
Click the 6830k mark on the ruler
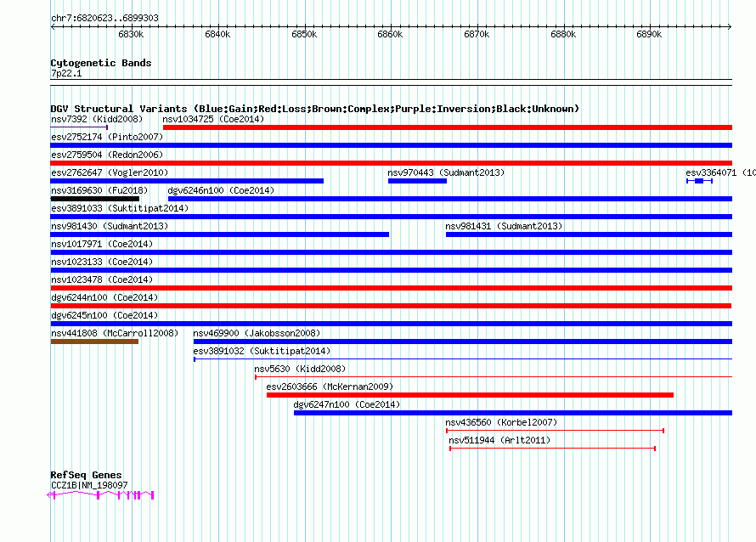click(131, 34)
